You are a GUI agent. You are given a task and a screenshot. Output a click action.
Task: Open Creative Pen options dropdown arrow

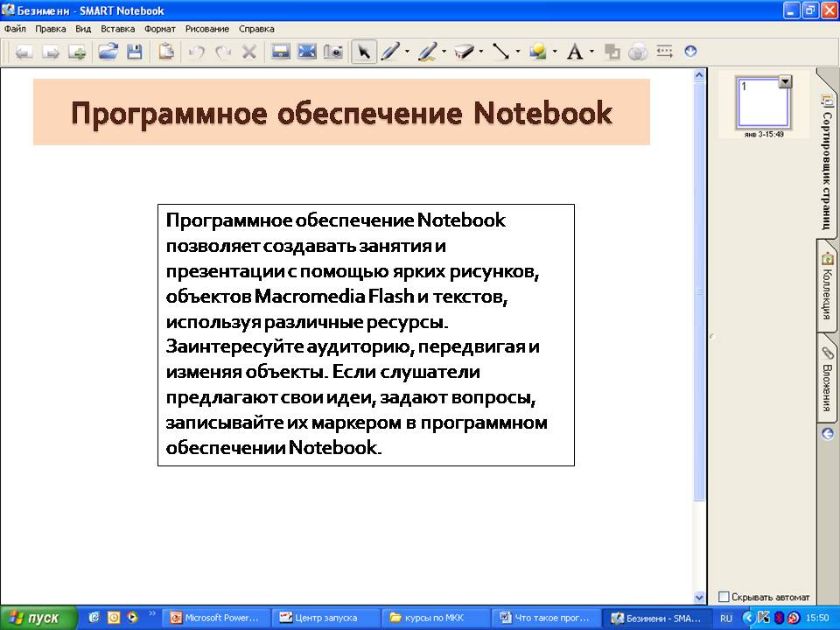click(x=444, y=52)
